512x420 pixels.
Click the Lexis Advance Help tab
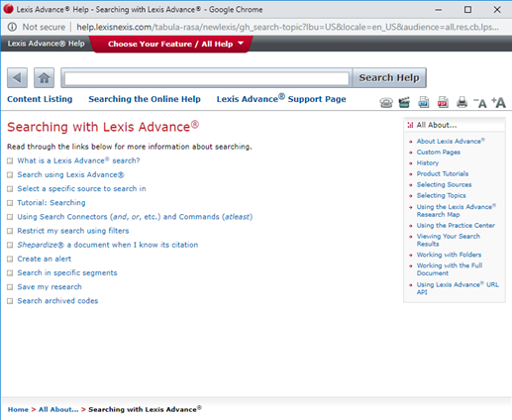click(46, 44)
